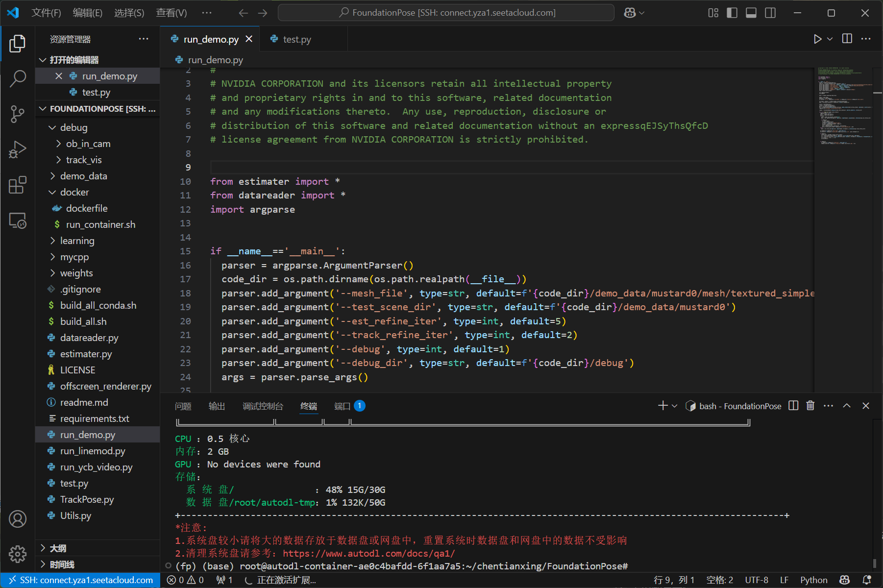
Task: Open the Remote Explorer view
Action: coord(18,221)
